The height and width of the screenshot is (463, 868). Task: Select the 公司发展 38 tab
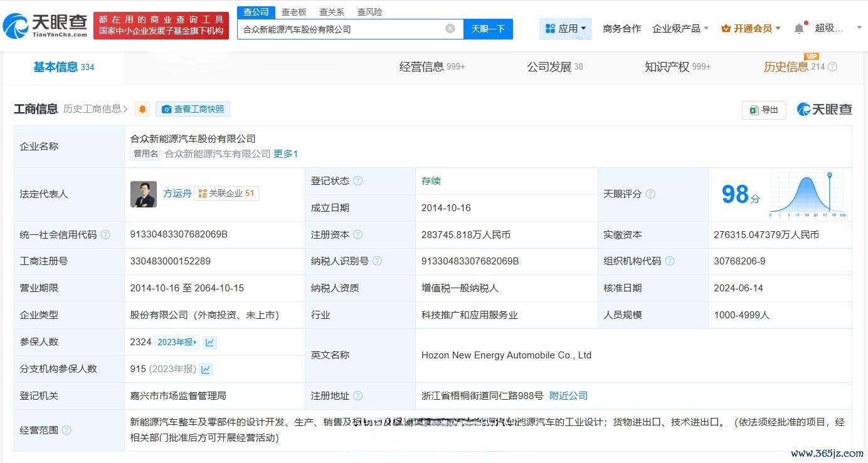tap(555, 67)
